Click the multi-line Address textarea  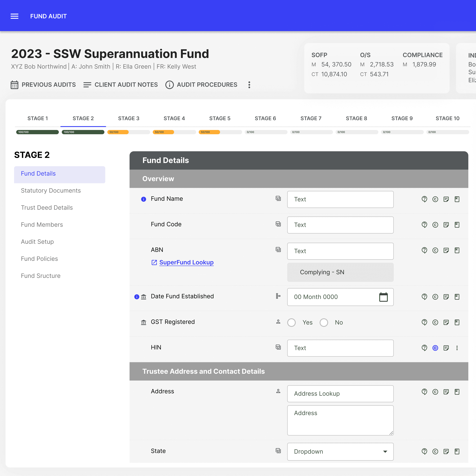[x=340, y=420]
